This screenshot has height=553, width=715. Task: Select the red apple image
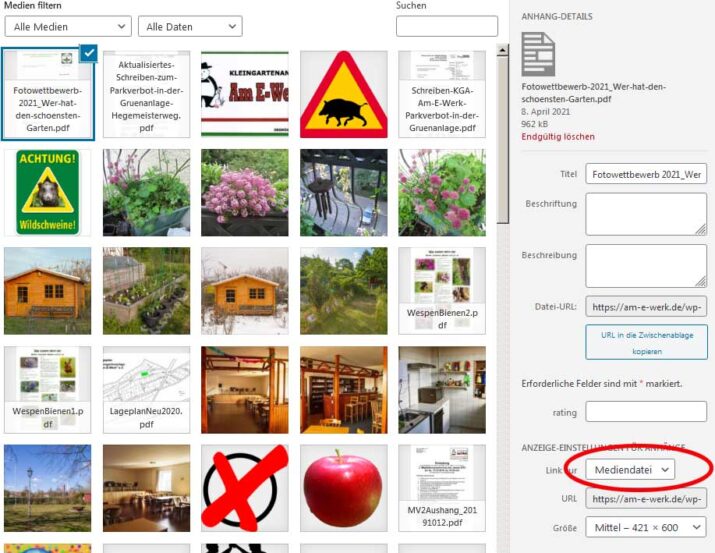[343, 488]
